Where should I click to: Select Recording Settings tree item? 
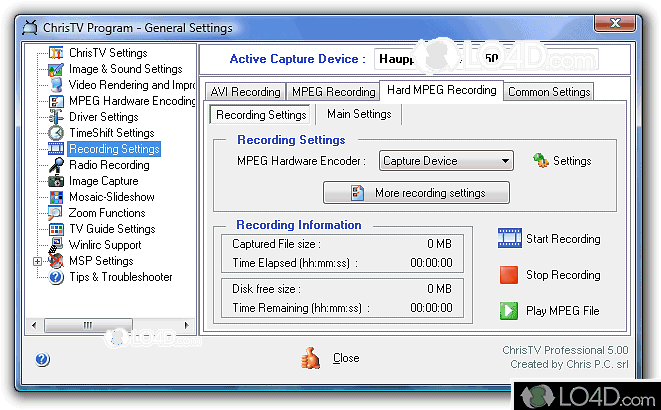[x=114, y=149]
